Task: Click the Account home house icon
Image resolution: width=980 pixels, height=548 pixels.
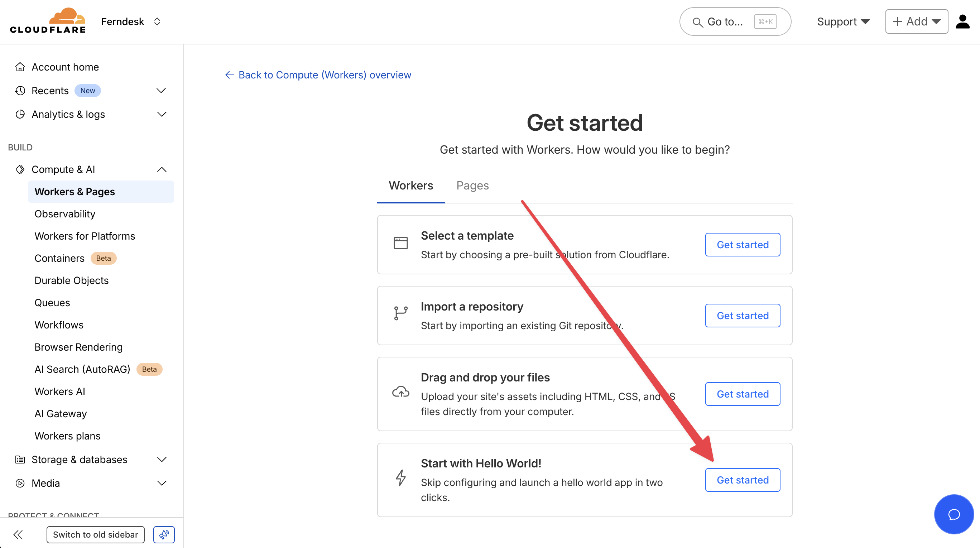Action: click(x=20, y=67)
